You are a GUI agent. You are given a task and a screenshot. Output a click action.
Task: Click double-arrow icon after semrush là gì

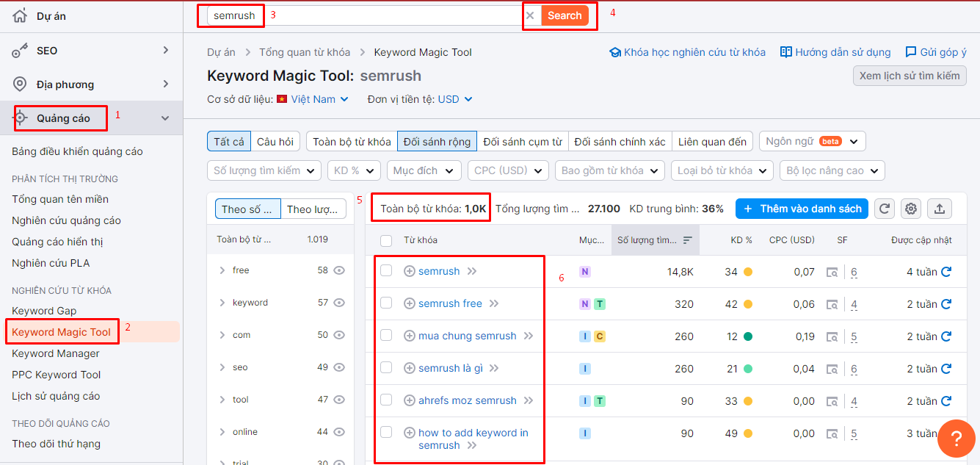click(x=494, y=368)
